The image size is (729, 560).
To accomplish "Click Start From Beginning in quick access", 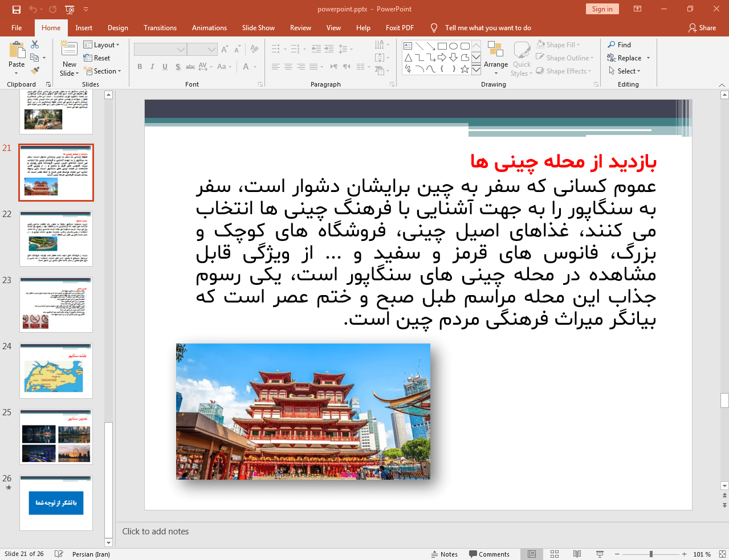I will (70, 9).
